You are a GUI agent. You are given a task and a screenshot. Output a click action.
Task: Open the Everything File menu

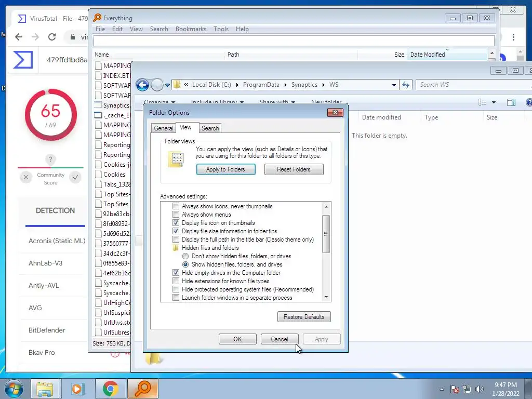(100, 29)
